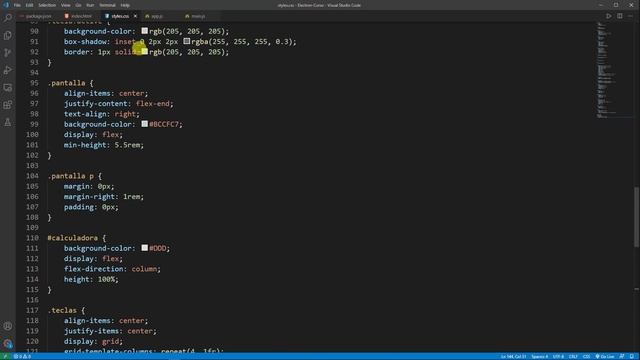Open the Selection menu
640x360 pixels.
47,5
